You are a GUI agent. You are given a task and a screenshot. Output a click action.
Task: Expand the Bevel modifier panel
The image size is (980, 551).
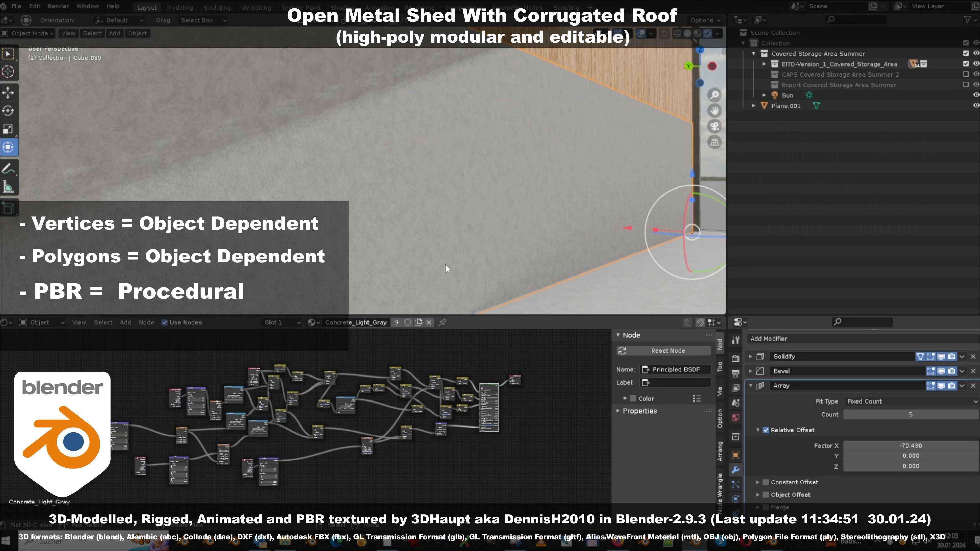point(751,371)
